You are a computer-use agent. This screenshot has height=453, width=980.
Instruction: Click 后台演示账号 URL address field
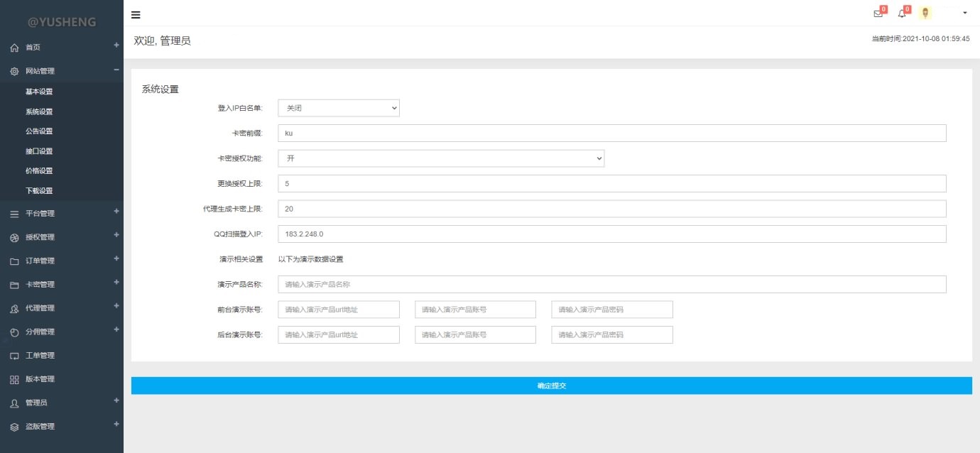pyautogui.click(x=339, y=334)
